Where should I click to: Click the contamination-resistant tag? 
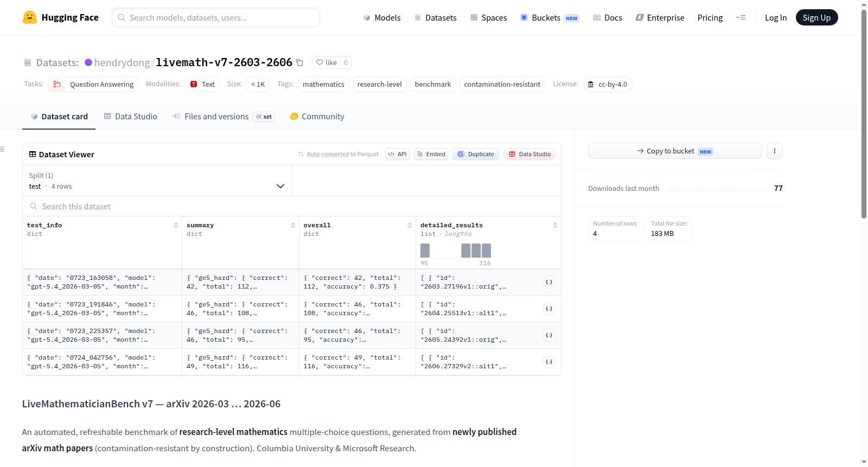[502, 84]
